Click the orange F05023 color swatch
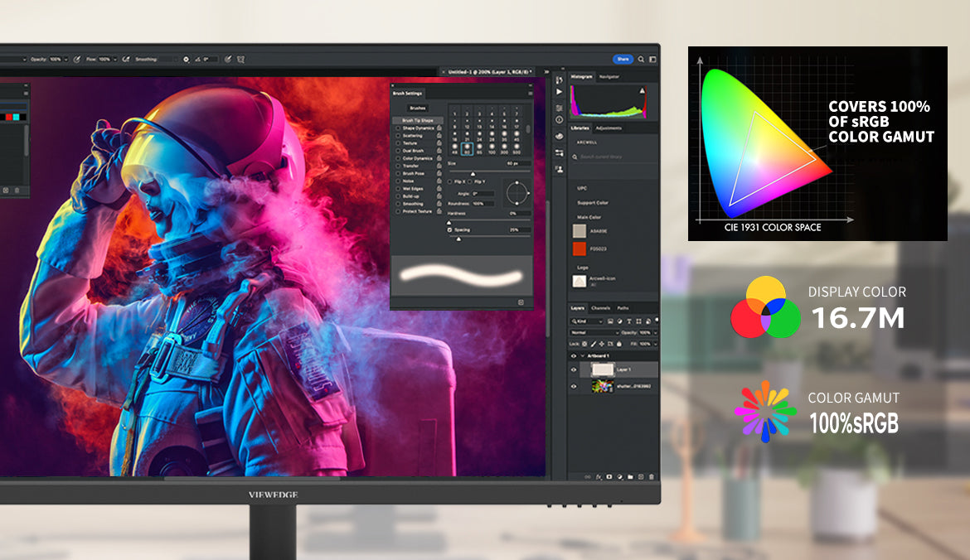This screenshot has width=970, height=560. (x=580, y=249)
